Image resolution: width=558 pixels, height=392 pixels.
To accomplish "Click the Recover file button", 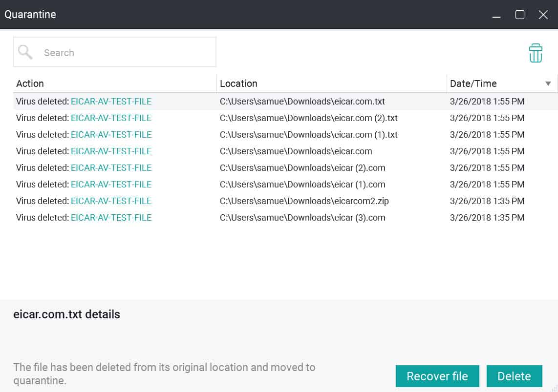I will pos(437,376).
